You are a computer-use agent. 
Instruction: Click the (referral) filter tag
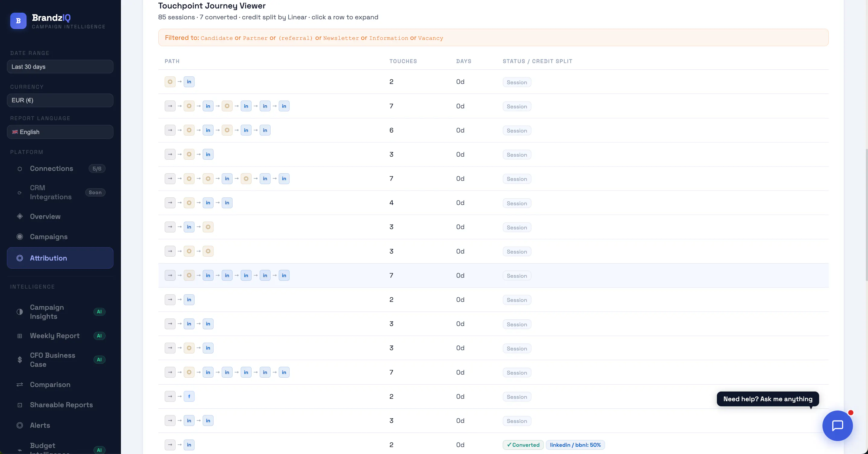[296, 38]
